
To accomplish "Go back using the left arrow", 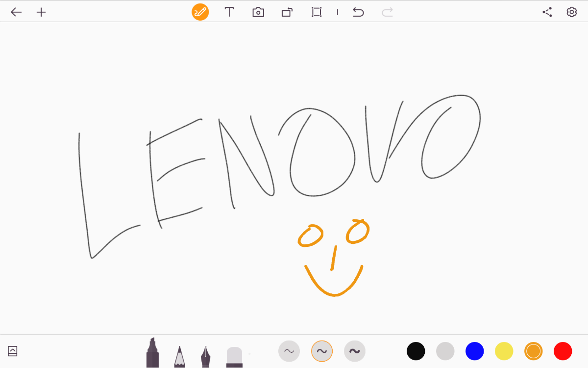I will tap(16, 12).
